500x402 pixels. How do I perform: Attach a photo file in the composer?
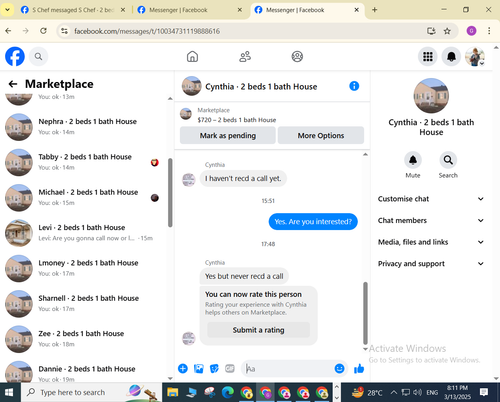click(199, 368)
